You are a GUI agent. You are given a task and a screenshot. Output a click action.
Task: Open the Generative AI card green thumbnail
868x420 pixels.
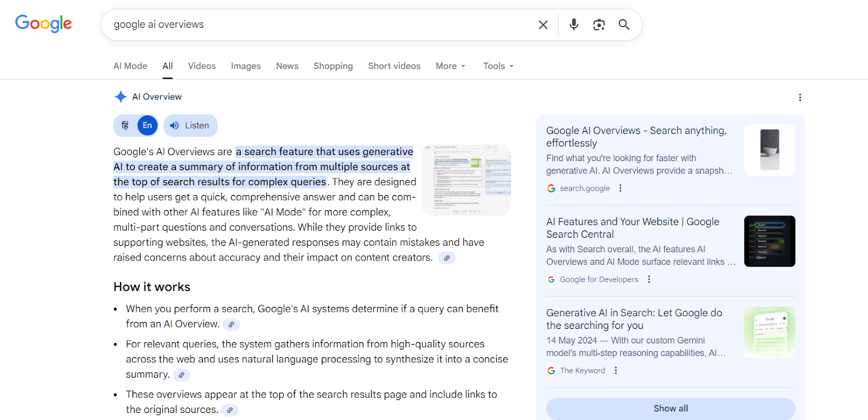pyautogui.click(x=769, y=332)
